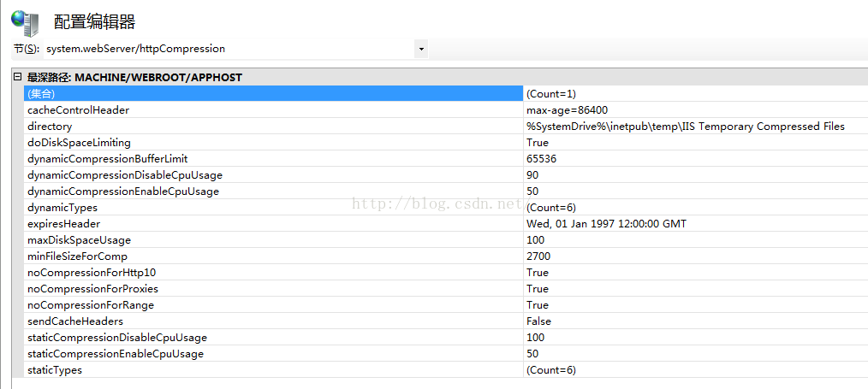Click the value 90
This screenshot has width=868, height=389.
tap(532, 175)
